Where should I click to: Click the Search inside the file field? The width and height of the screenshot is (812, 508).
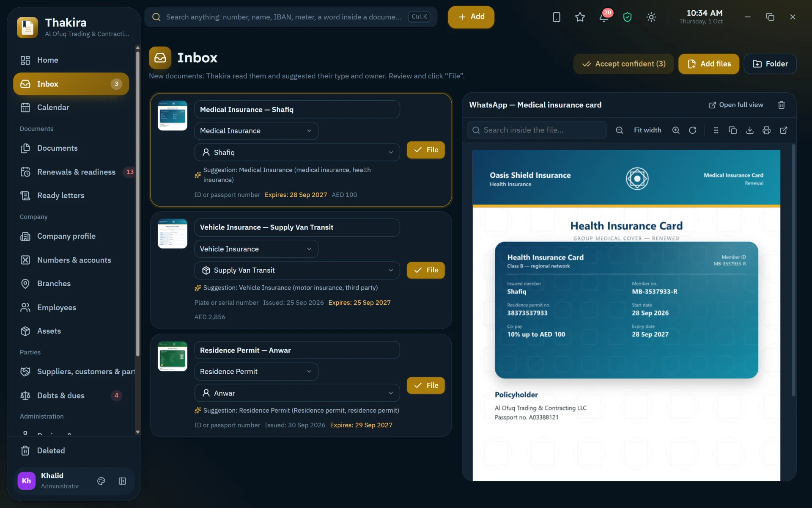click(537, 130)
